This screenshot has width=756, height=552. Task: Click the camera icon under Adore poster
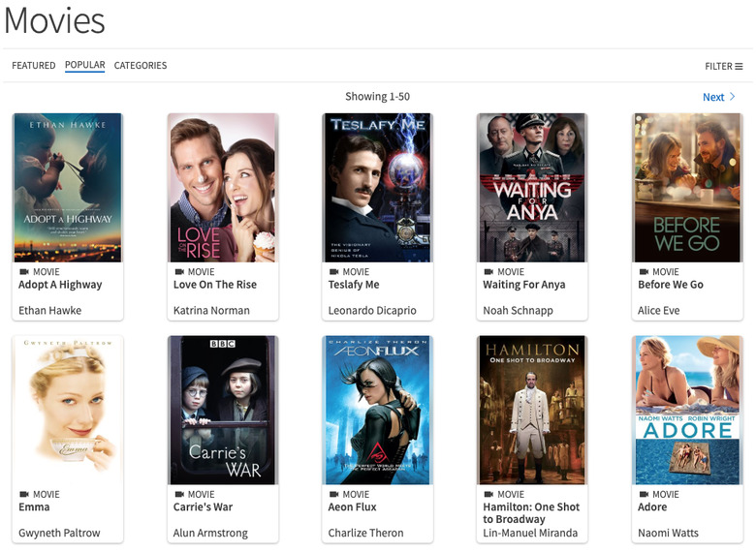pos(644,494)
